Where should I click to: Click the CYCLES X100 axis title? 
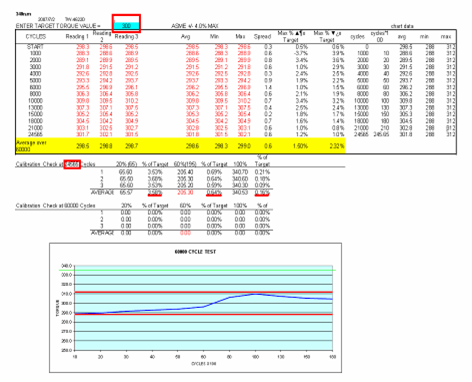pos(203,364)
